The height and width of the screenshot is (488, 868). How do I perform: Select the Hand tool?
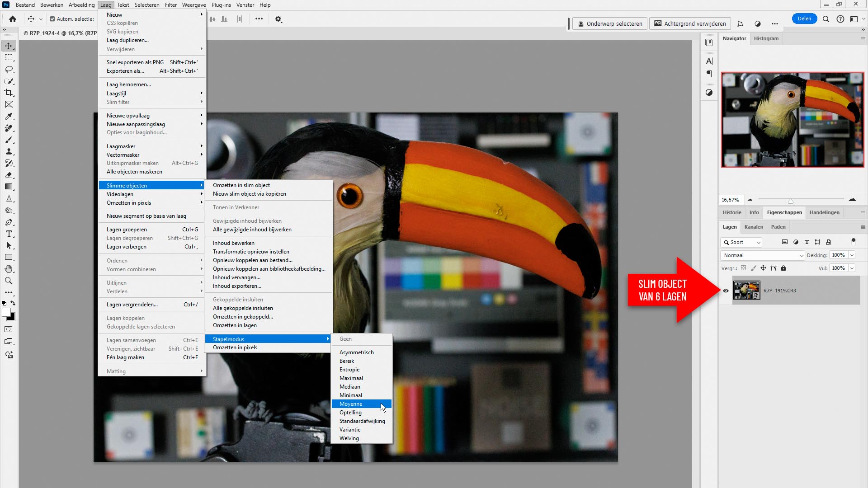coord(9,269)
